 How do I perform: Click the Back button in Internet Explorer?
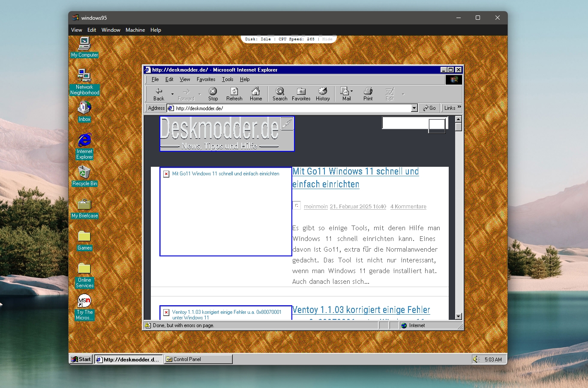point(159,94)
